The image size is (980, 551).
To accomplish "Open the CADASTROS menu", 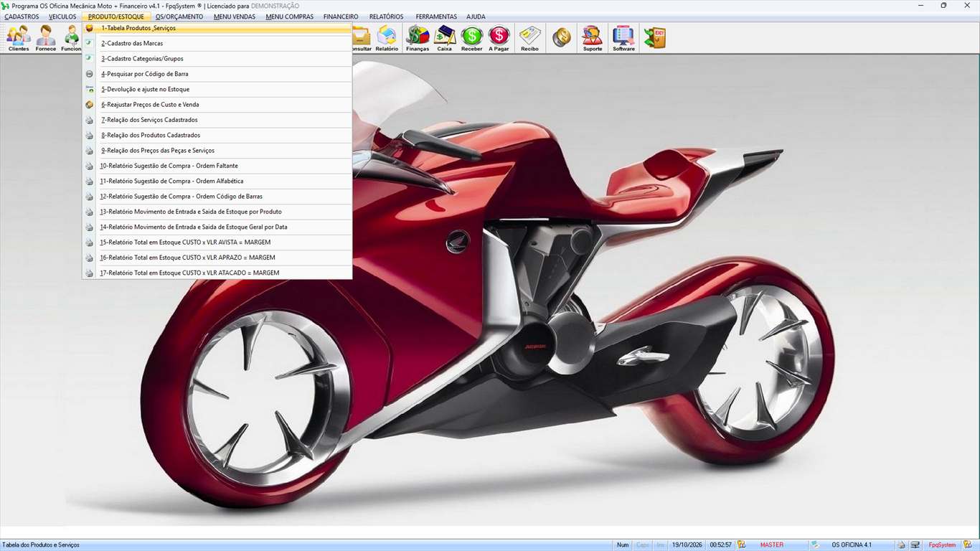I will 22,17.
